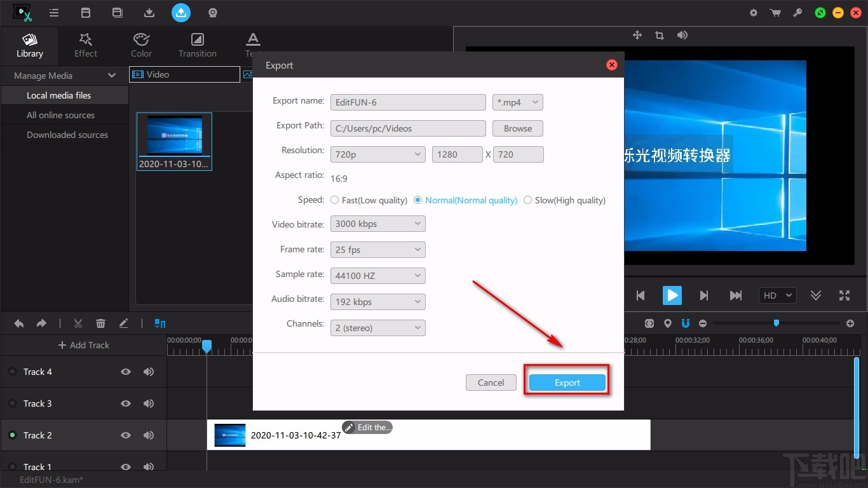Click the crop icon above the preview
The height and width of the screenshot is (488, 868).
coord(660,36)
